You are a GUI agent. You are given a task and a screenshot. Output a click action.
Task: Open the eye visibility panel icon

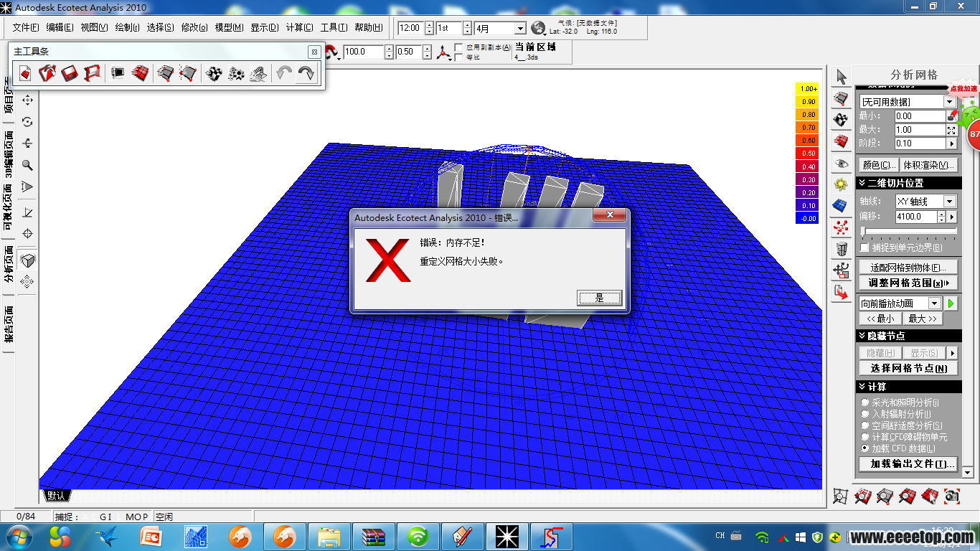pos(841,163)
